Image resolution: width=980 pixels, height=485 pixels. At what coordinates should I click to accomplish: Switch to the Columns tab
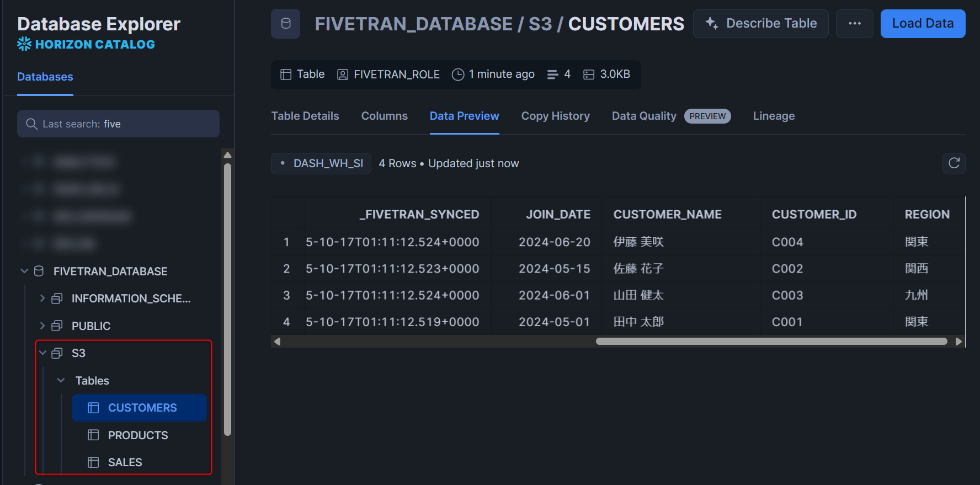384,116
